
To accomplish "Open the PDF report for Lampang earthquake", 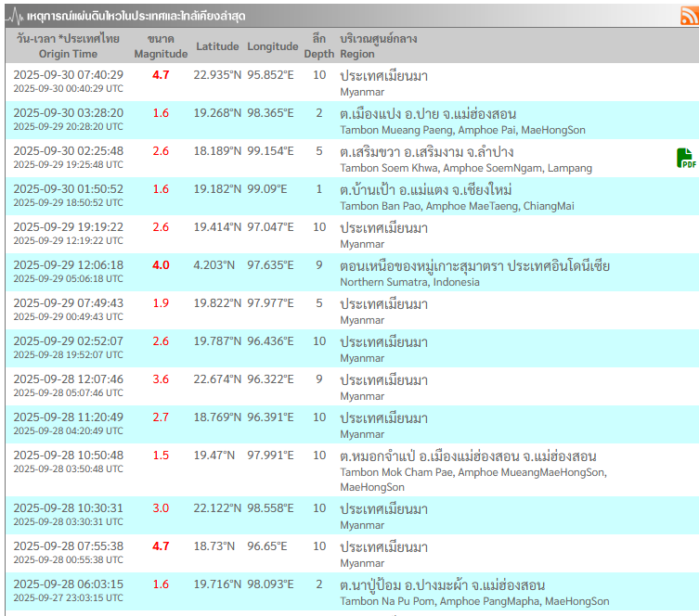I will coord(686,158).
